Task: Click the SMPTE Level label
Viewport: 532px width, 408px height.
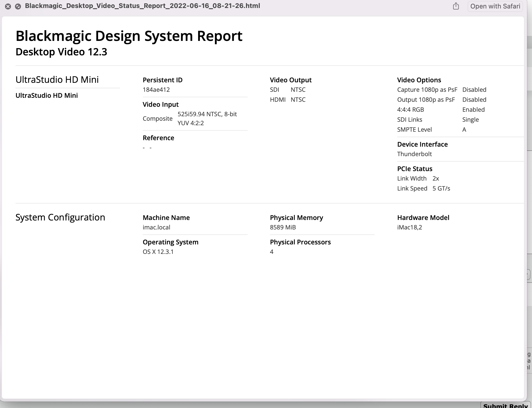Action: tap(414, 130)
